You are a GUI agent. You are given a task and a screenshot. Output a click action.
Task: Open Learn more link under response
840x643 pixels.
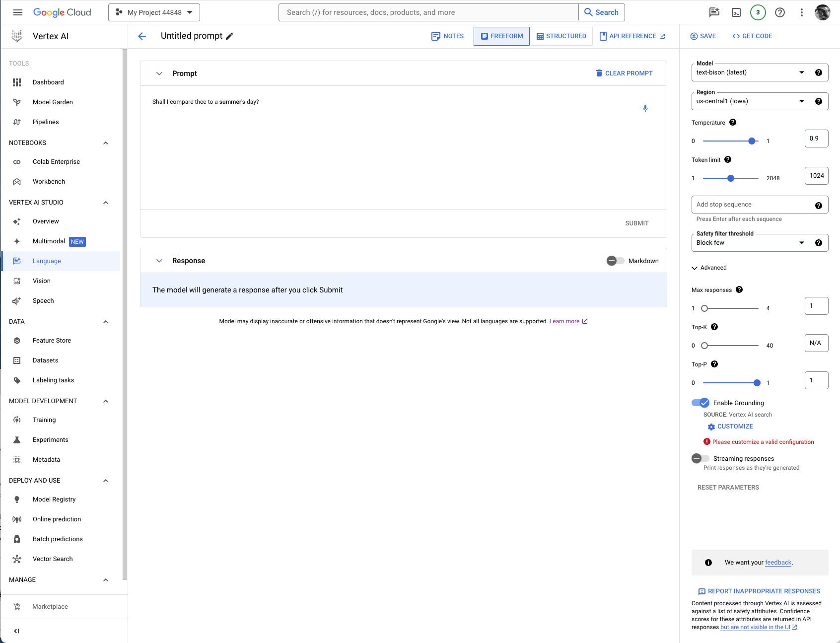click(568, 321)
